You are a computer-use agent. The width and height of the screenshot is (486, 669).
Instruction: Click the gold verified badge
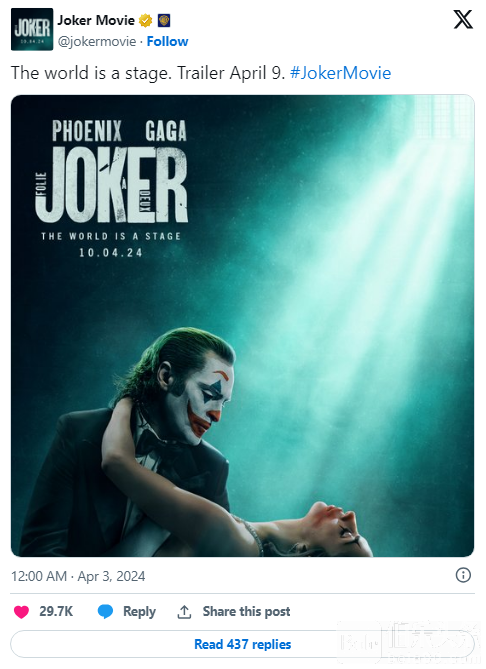coord(146,20)
